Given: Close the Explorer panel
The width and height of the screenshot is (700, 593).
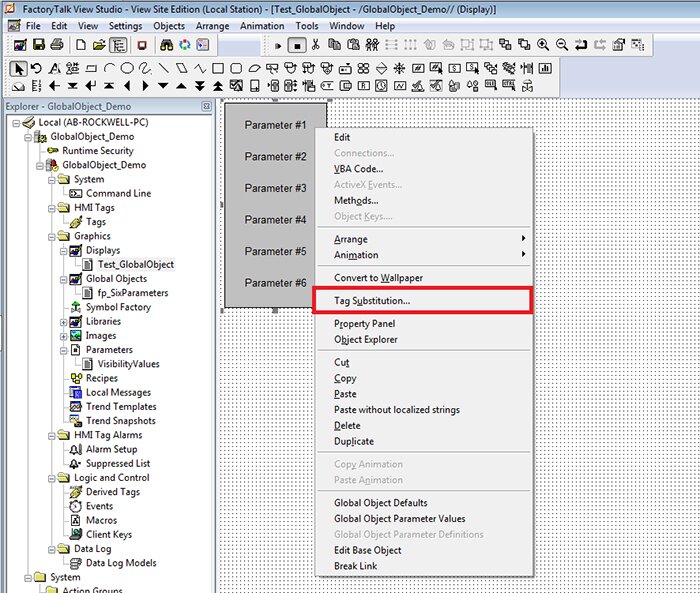Looking at the screenshot, I should (x=206, y=106).
